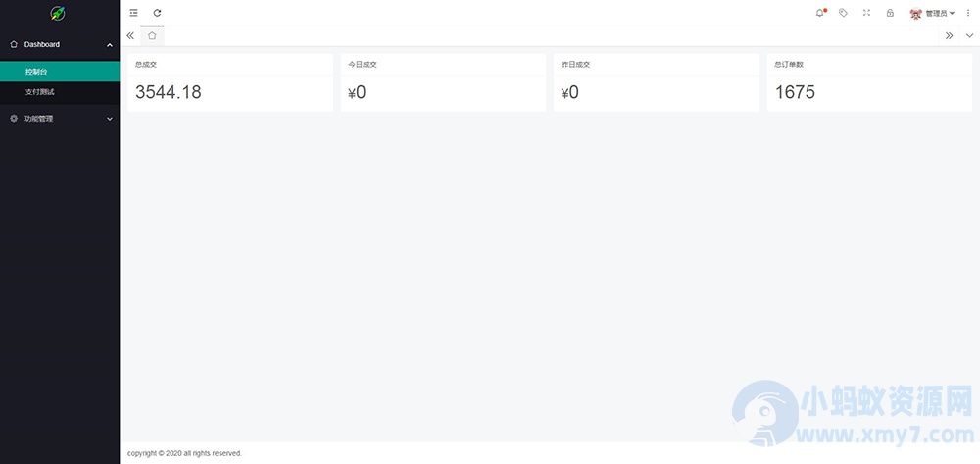Image resolution: width=980 pixels, height=464 pixels.
Task: Collapse the Dashboard menu section
Action: 60,44
